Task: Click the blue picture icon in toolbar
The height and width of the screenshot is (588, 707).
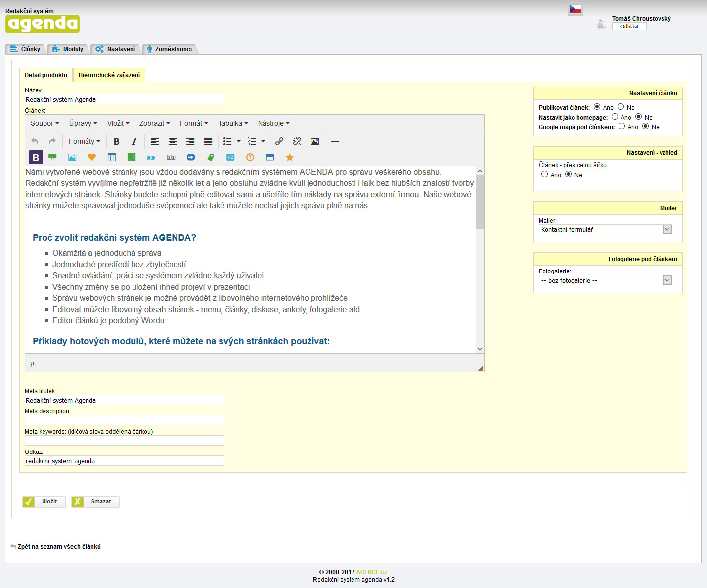Action: [x=72, y=157]
